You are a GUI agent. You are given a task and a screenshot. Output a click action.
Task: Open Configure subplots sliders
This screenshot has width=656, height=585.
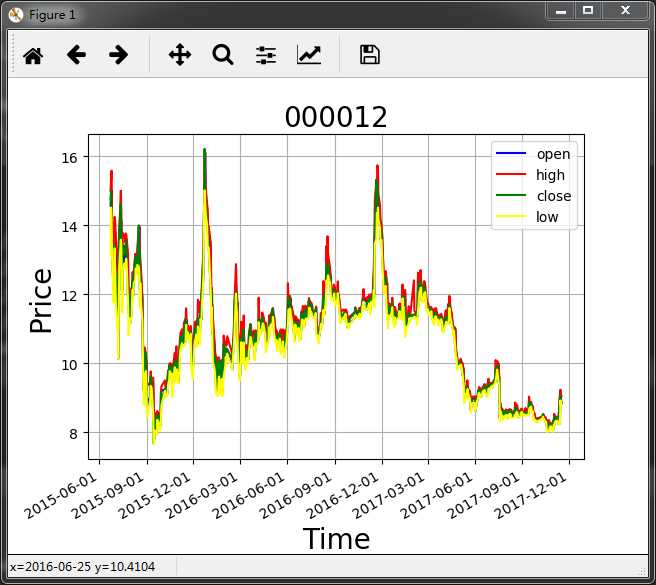pyautogui.click(x=266, y=55)
